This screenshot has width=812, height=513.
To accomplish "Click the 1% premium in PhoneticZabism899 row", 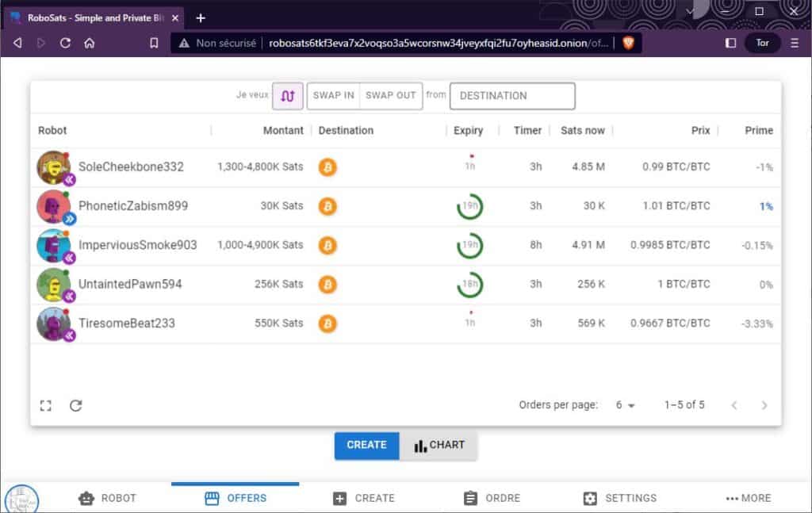I will click(x=766, y=206).
